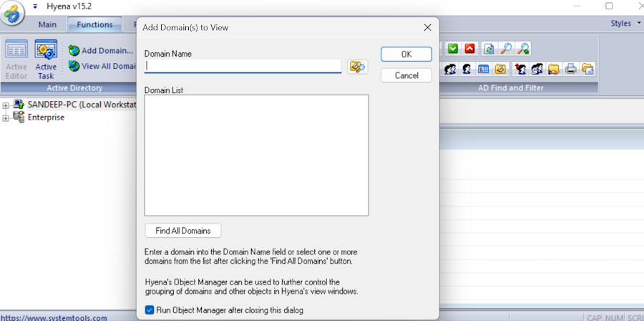
Task: Open the quick access toolbar dropdown arrow
Action: (x=35, y=6)
